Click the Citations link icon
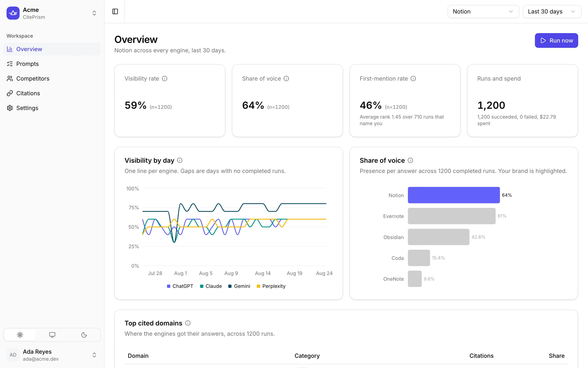The height and width of the screenshot is (368, 588). (10, 93)
